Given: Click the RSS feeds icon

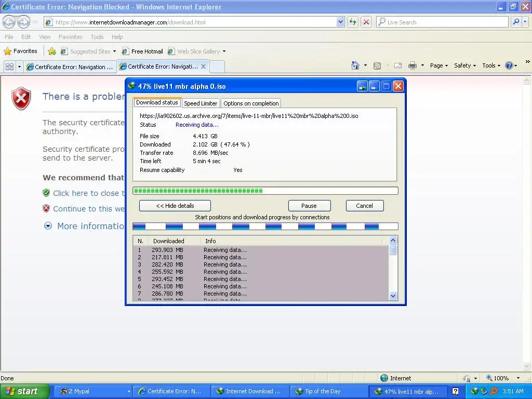Looking at the screenshot, I should click(x=377, y=66).
